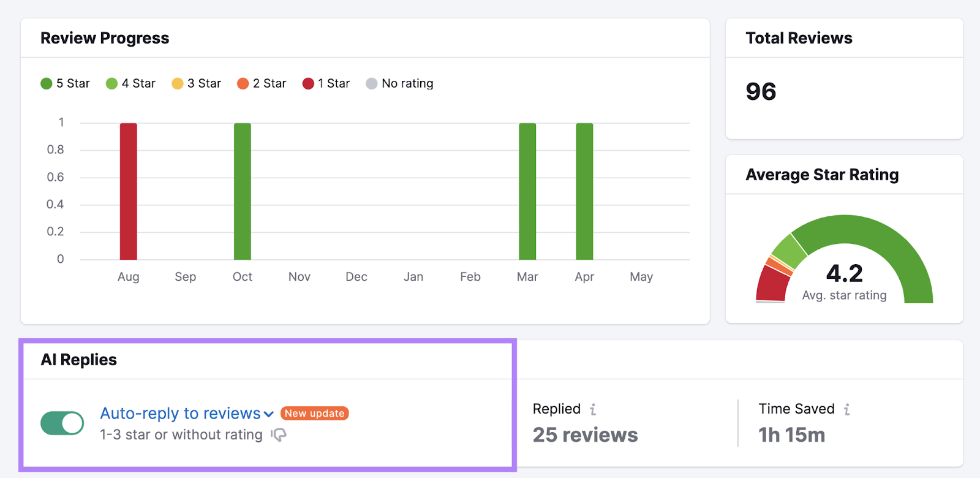Click the info icon next to Replied
The image size is (980, 478).
[593, 409]
